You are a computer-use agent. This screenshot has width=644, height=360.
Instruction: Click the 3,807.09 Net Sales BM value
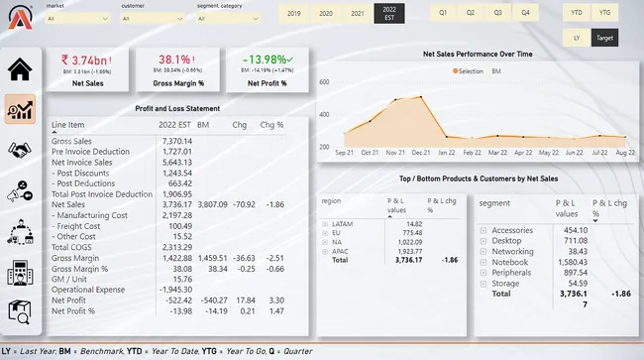tap(212, 204)
